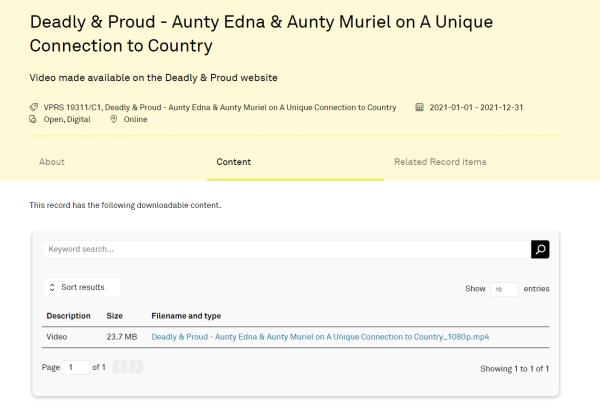Select the Content tab
Viewport: 600px width, 412px height.
(x=234, y=162)
